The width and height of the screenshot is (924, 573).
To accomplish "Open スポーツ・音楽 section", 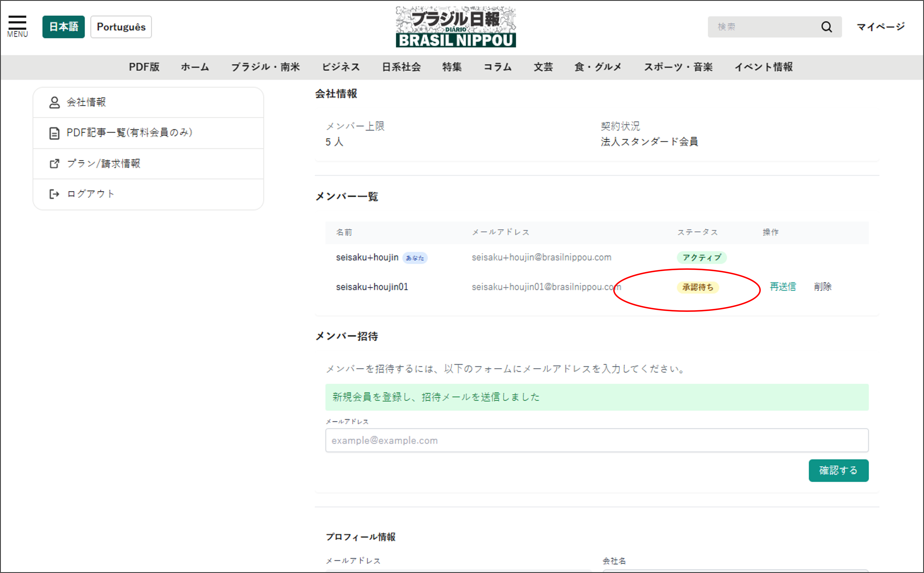I will coord(678,67).
